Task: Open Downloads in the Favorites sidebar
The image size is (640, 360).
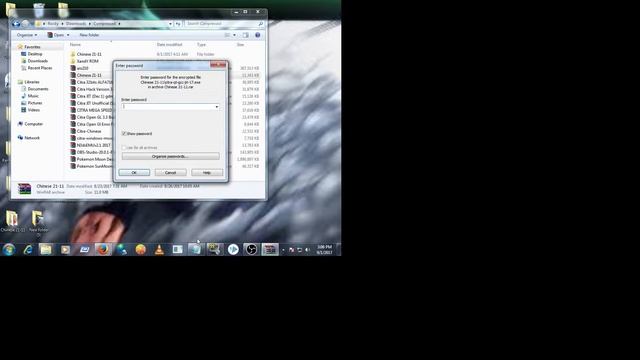Action: 38,61
